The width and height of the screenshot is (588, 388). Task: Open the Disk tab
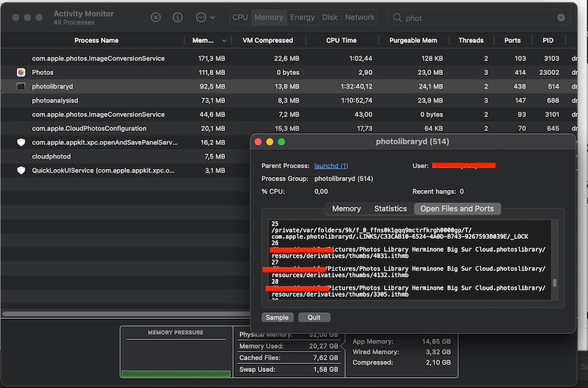[330, 17]
